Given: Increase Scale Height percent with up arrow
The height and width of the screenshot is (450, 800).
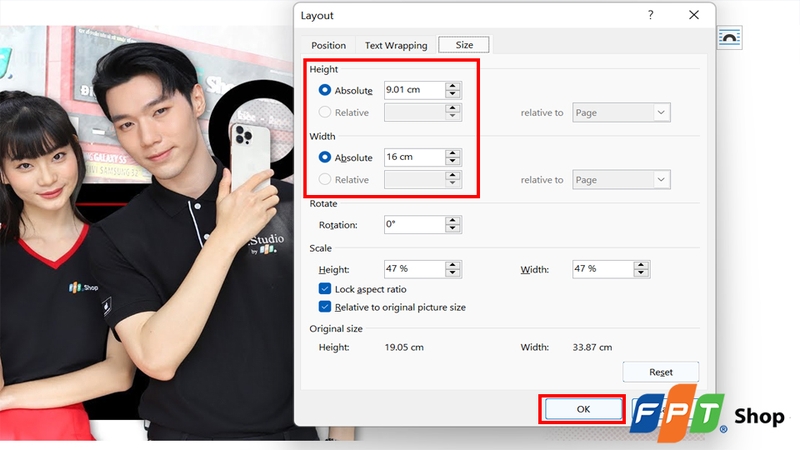Looking at the screenshot, I should point(453,265).
